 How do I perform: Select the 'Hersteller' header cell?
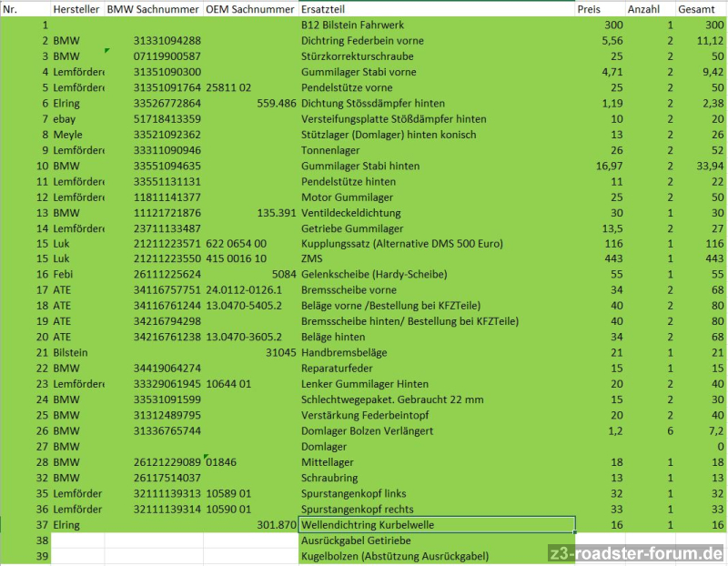point(77,9)
